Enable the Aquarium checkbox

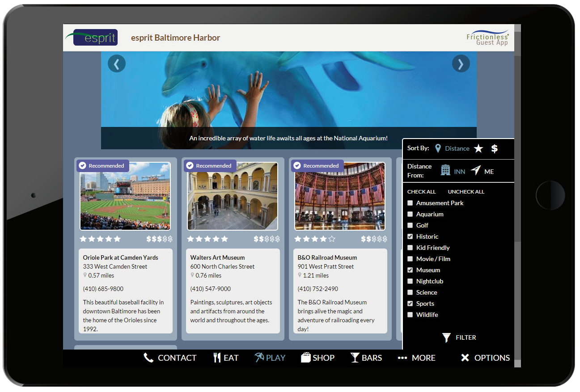point(410,214)
